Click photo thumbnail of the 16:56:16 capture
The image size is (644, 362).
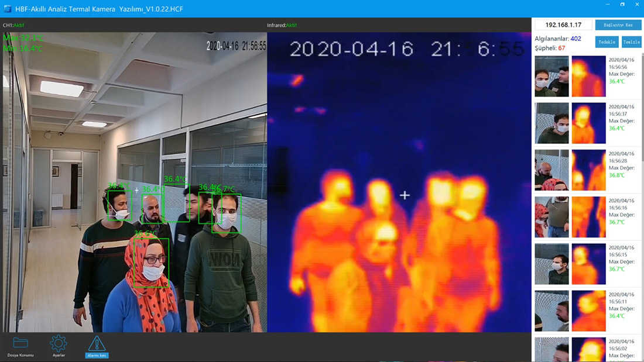(x=551, y=217)
